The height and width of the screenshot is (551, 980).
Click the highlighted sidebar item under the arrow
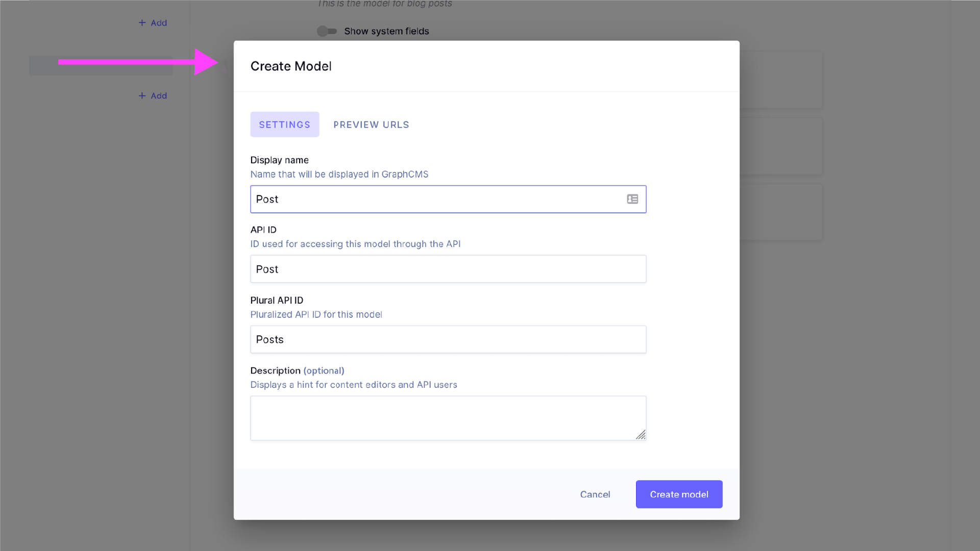point(101,66)
